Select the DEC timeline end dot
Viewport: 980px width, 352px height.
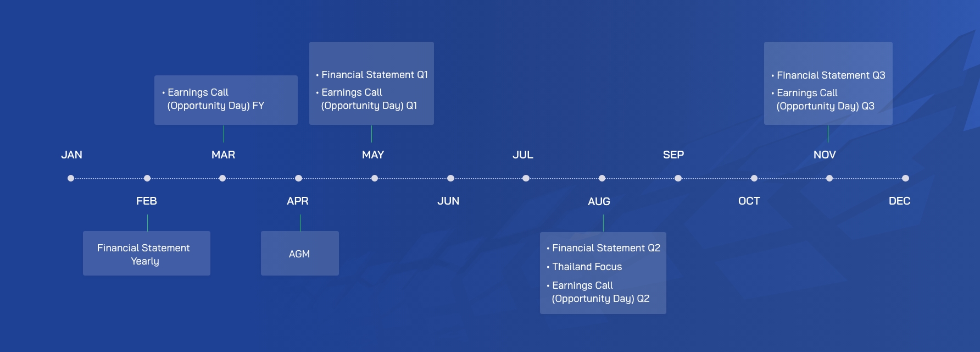click(x=906, y=178)
